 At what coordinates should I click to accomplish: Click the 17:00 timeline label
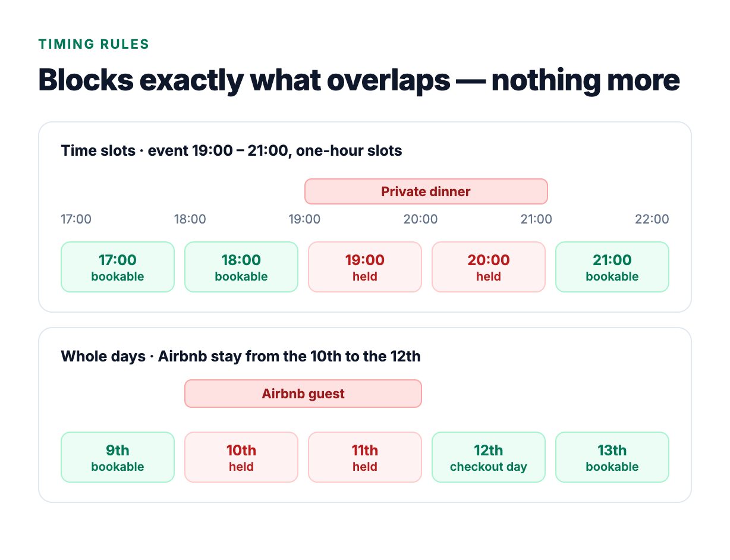pos(76,219)
